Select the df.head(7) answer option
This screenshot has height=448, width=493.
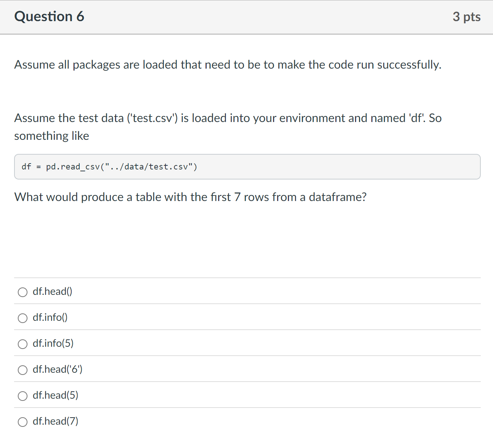(23, 422)
